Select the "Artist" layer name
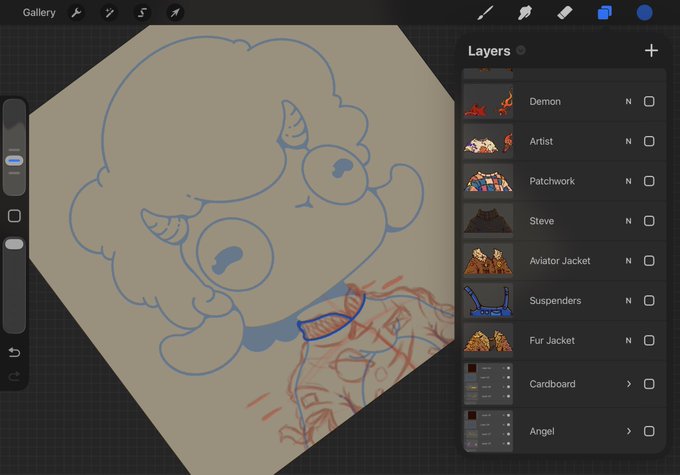The image size is (680, 475). pyautogui.click(x=541, y=141)
